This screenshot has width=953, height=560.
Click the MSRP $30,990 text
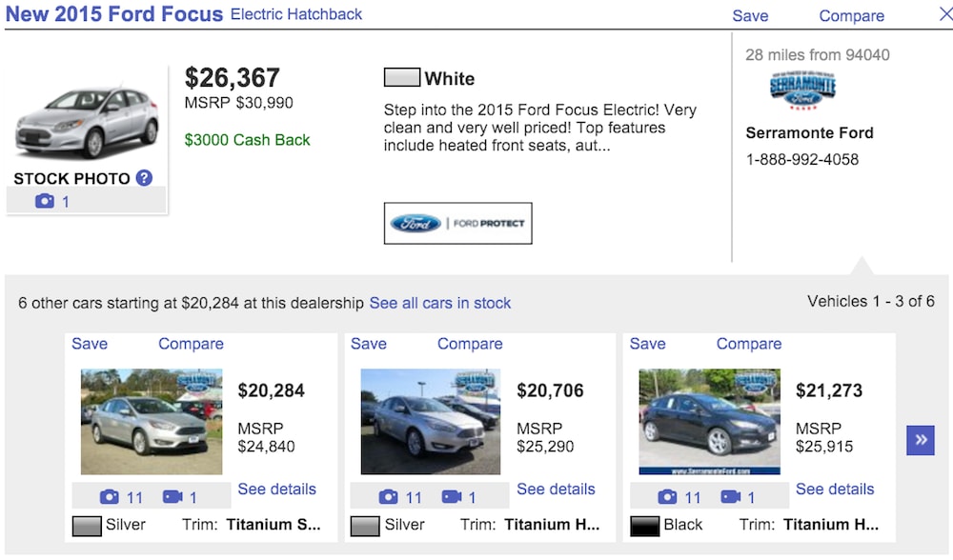[238, 103]
